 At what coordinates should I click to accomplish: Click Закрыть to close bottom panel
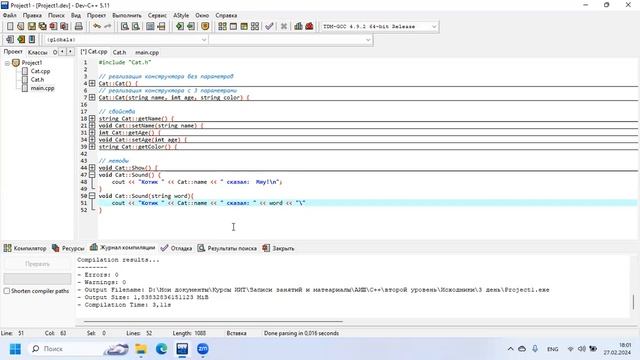tap(278, 248)
